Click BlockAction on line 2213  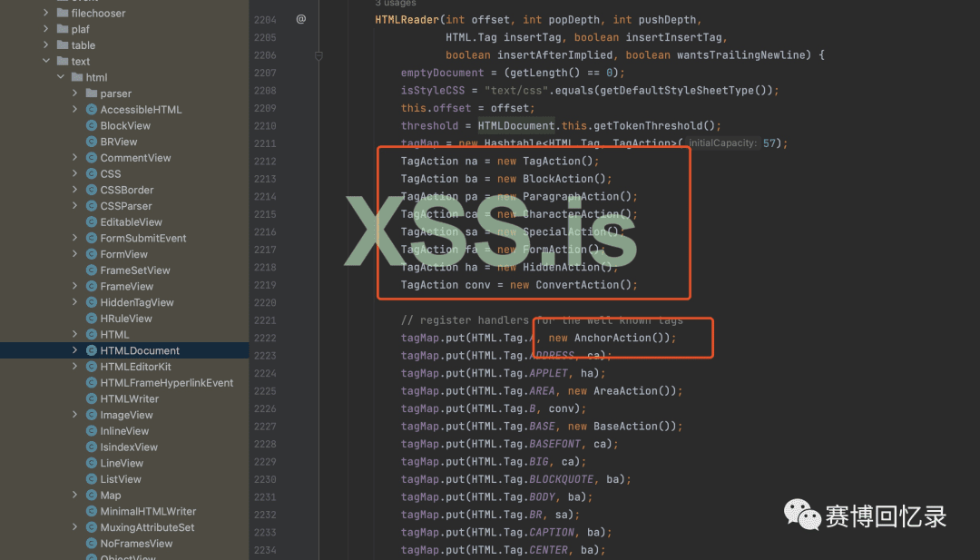point(558,179)
